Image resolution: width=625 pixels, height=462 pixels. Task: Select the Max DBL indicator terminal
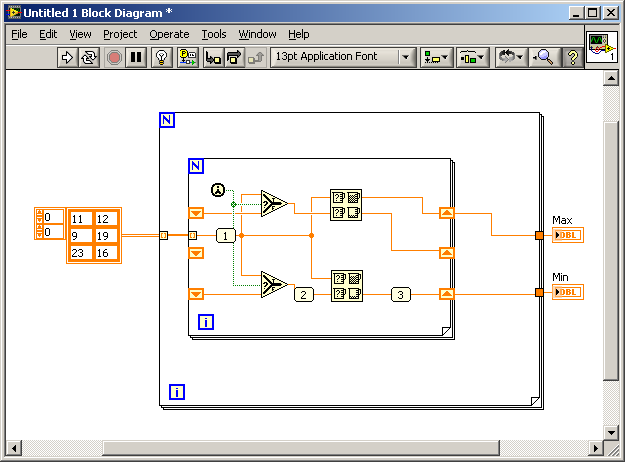[x=567, y=235]
